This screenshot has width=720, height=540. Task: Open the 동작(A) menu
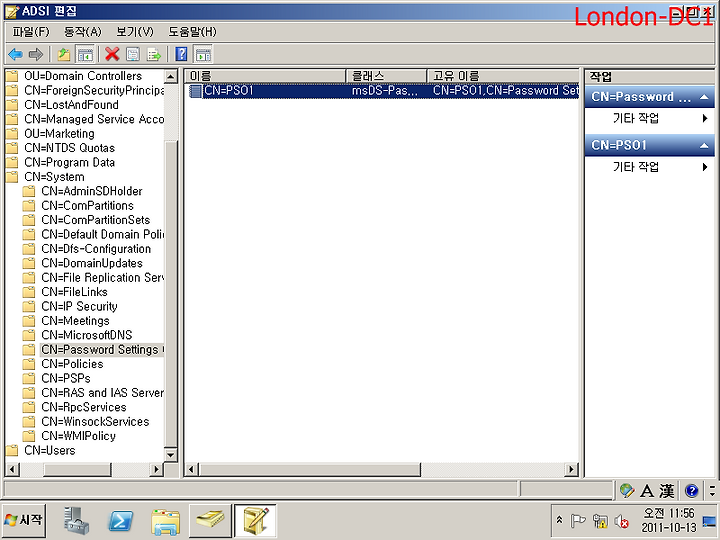83,32
